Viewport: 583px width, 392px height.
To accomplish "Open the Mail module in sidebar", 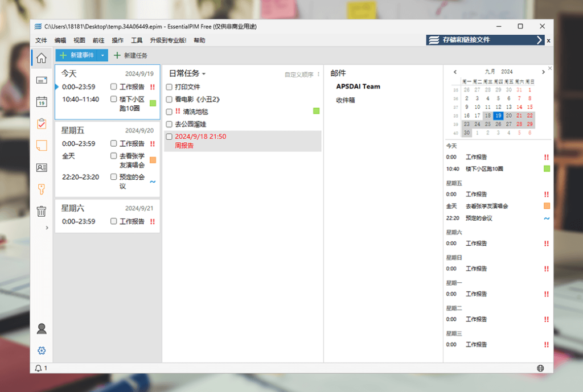I will tap(41, 80).
